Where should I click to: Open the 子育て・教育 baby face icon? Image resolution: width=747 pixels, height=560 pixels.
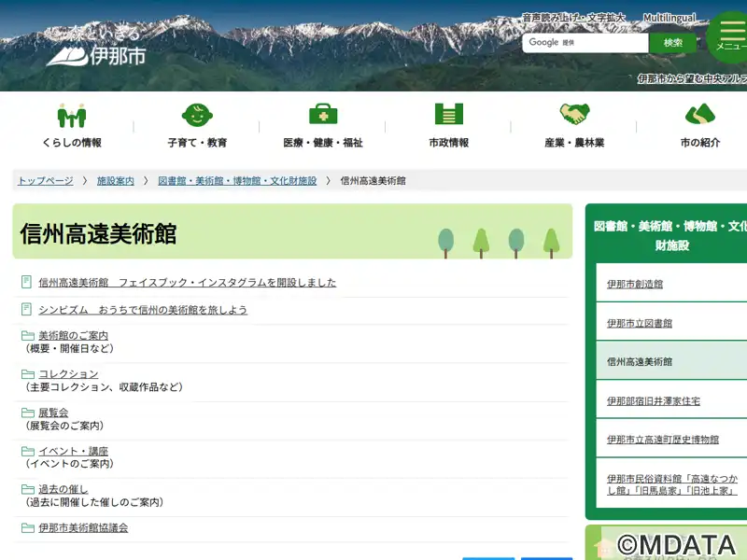[197, 115]
